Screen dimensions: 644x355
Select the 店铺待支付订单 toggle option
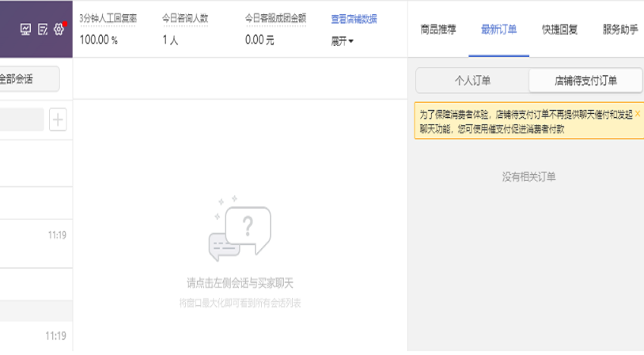pyautogui.click(x=585, y=80)
